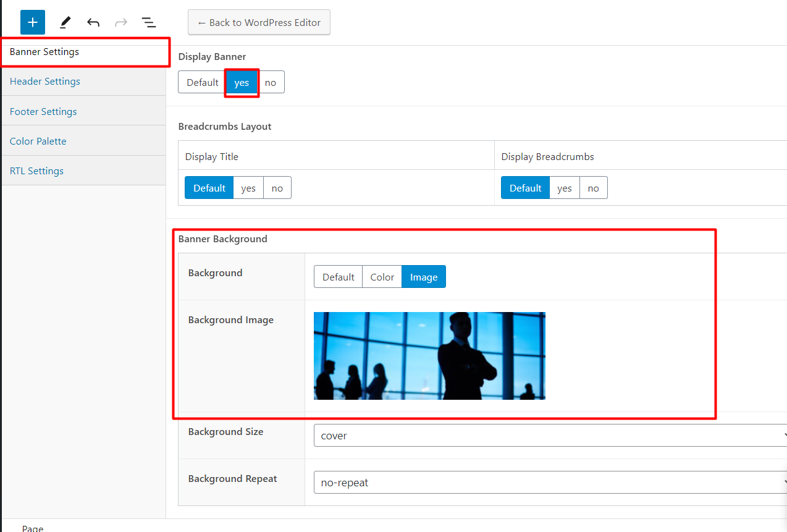This screenshot has height=532, width=787.
Task: Click the Page breadcrumb at bottom
Action: tap(33, 528)
